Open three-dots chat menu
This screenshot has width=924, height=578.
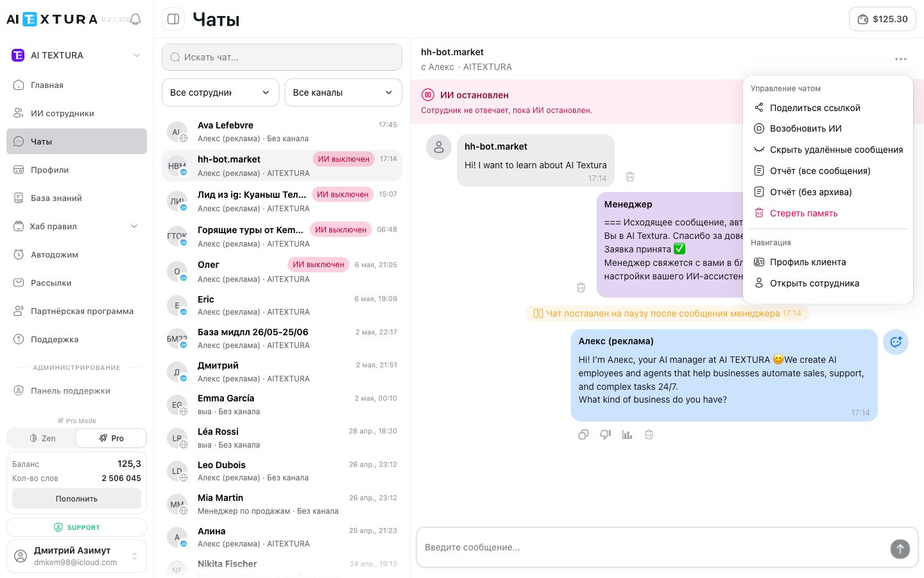(x=901, y=59)
